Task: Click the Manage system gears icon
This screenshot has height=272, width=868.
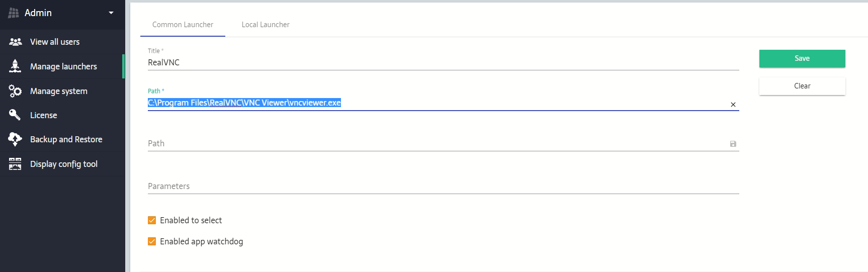Action: click(x=15, y=91)
